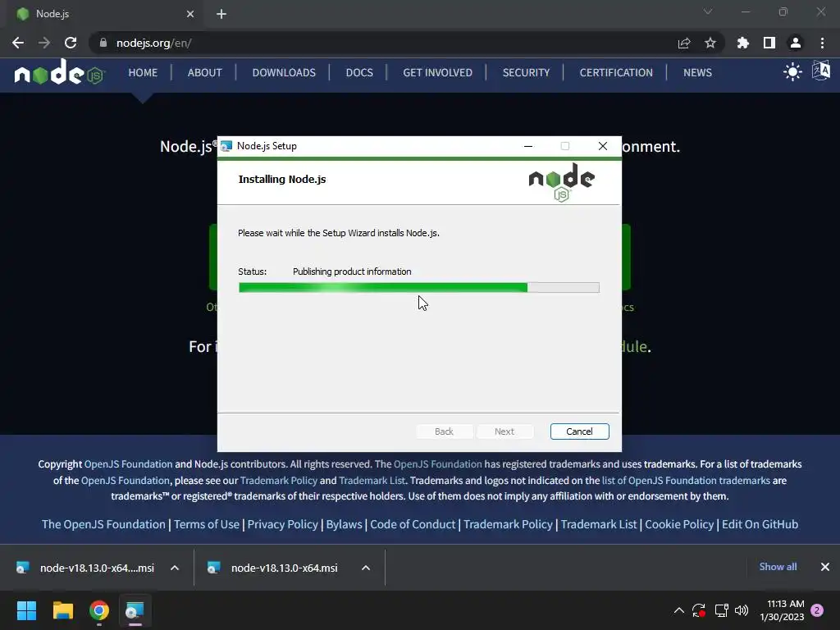Expand options for node-v18.13.0-x64....msi download
840x630 pixels.
pos(175,568)
